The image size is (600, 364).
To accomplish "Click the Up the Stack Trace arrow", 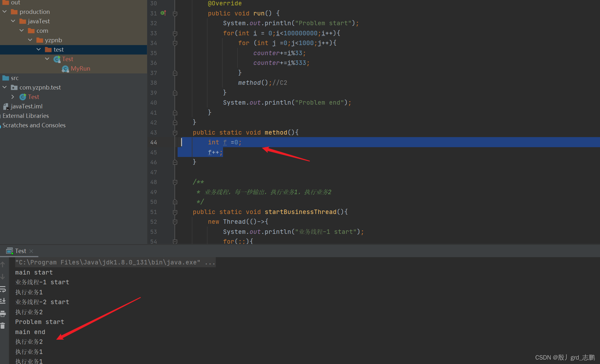I will coord(3,264).
